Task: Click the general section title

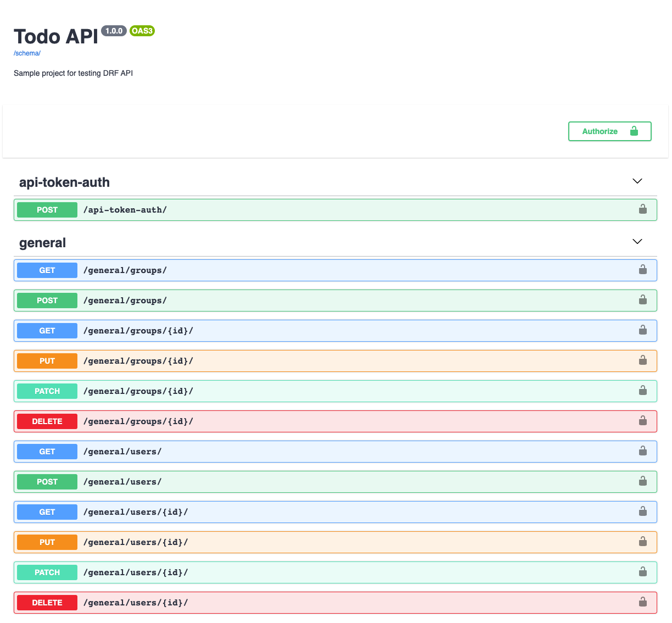Action: [x=42, y=243]
